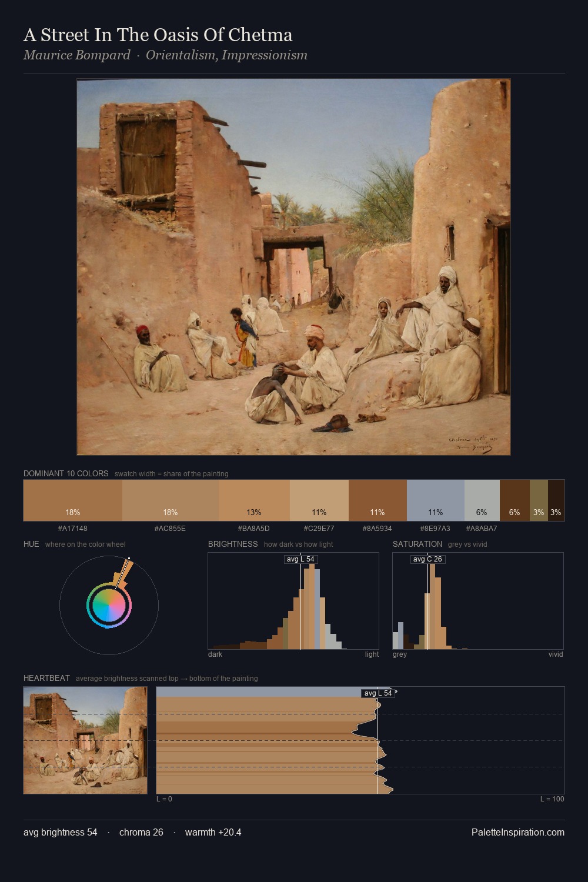Click the avg C 26 label in saturation chart
The image size is (588, 882).
coord(427,559)
